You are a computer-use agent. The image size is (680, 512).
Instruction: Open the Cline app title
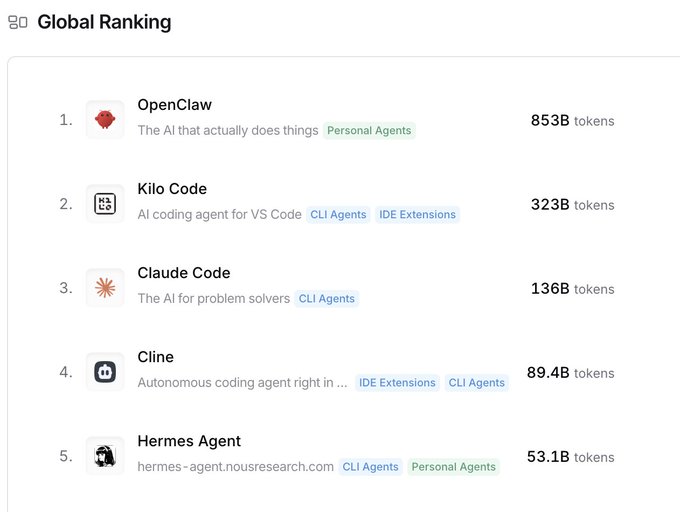point(155,357)
